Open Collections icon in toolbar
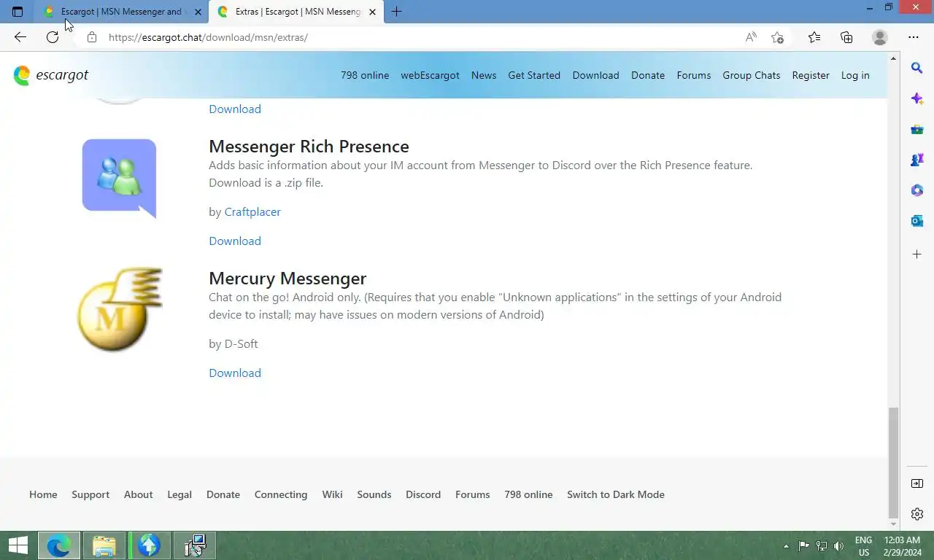Screen dimensions: 934x560 pos(846,37)
